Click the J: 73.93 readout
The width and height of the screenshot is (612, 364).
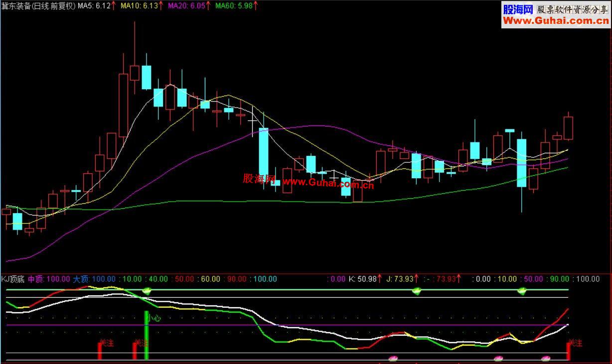tap(400, 279)
